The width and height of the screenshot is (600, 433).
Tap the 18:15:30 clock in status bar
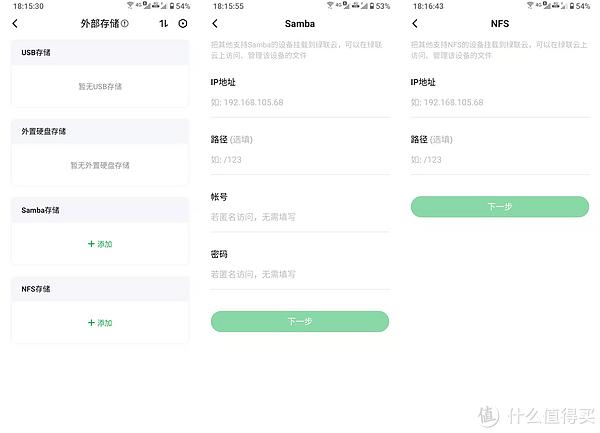[28, 6]
